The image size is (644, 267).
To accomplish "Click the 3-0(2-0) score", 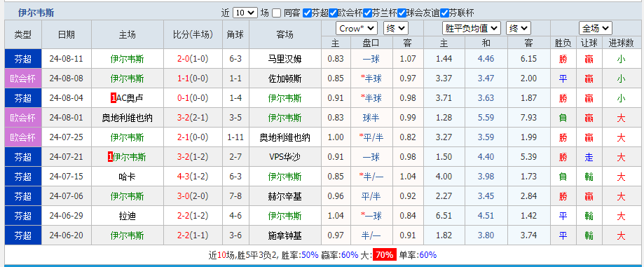I will 193,196.
